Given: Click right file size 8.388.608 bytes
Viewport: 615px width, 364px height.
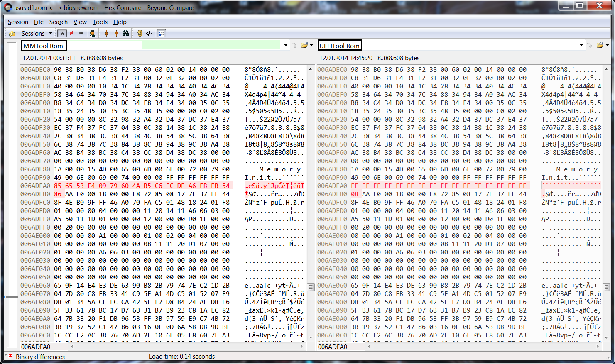Looking at the screenshot, I should 398,58.
